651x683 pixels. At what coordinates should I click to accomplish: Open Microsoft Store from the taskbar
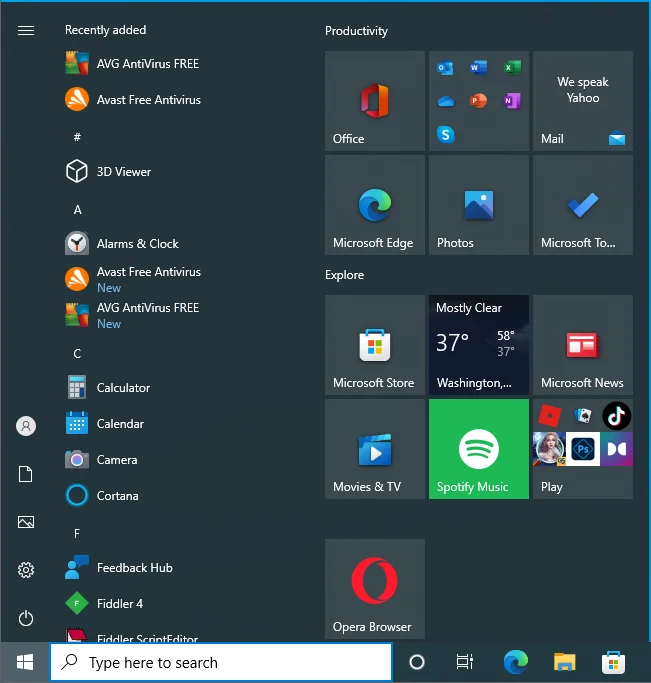(x=613, y=662)
